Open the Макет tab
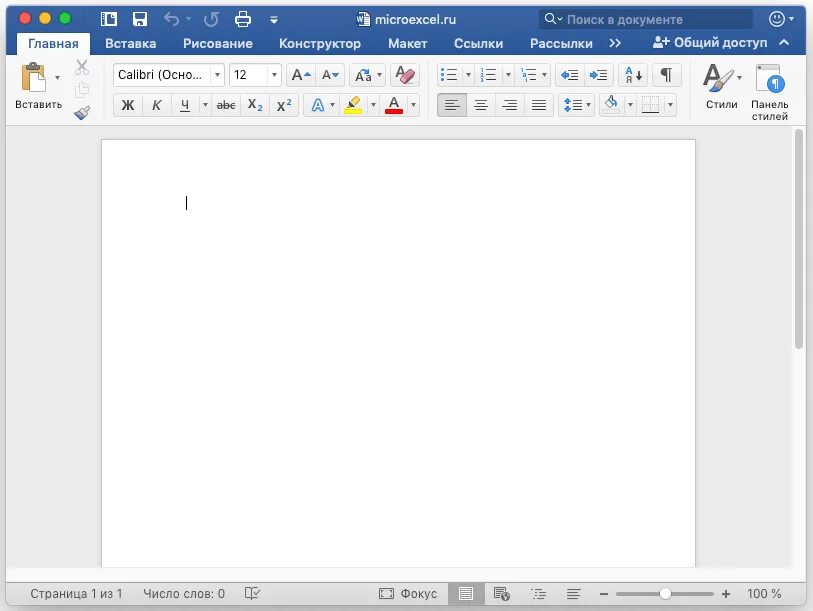 pos(408,43)
